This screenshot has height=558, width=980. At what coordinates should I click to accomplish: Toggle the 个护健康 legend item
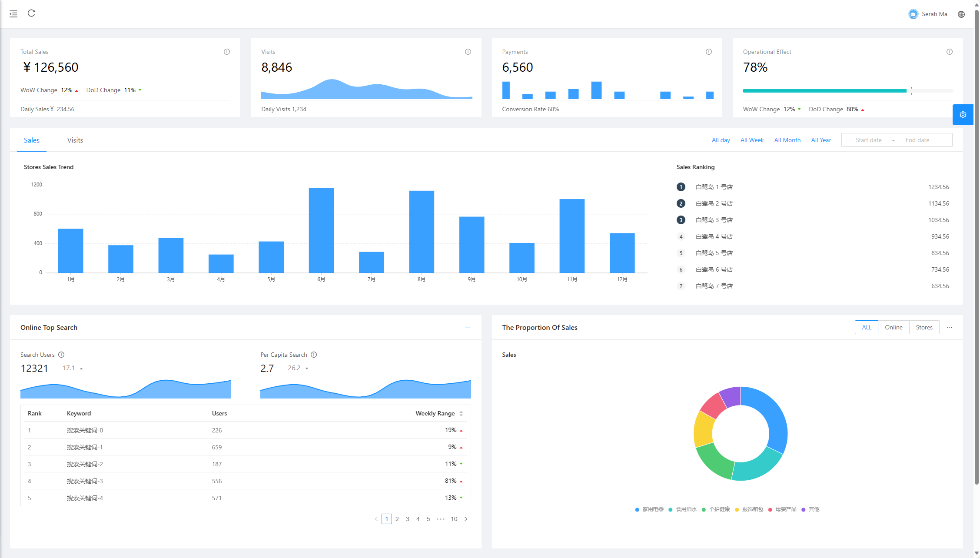click(716, 509)
